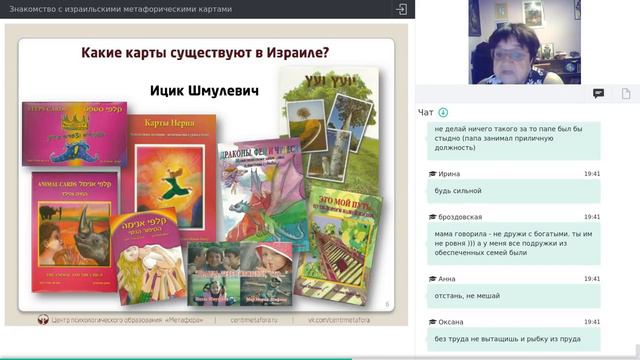Click the pink crown Steps Cards cover
Image resolution: width=640 pixels, height=360 pixels.
(75, 134)
